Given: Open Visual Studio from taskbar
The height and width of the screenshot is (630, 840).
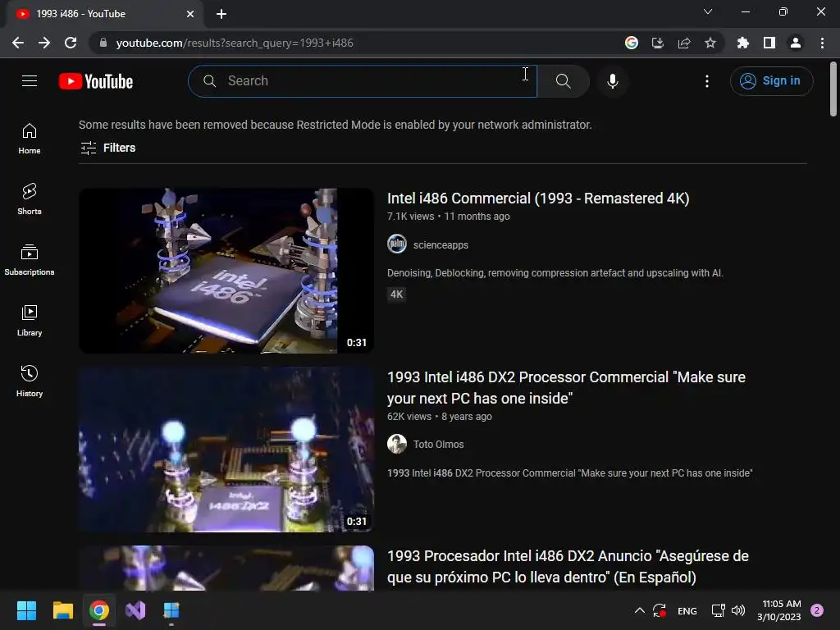Looking at the screenshot, I should tap(135, 610).
